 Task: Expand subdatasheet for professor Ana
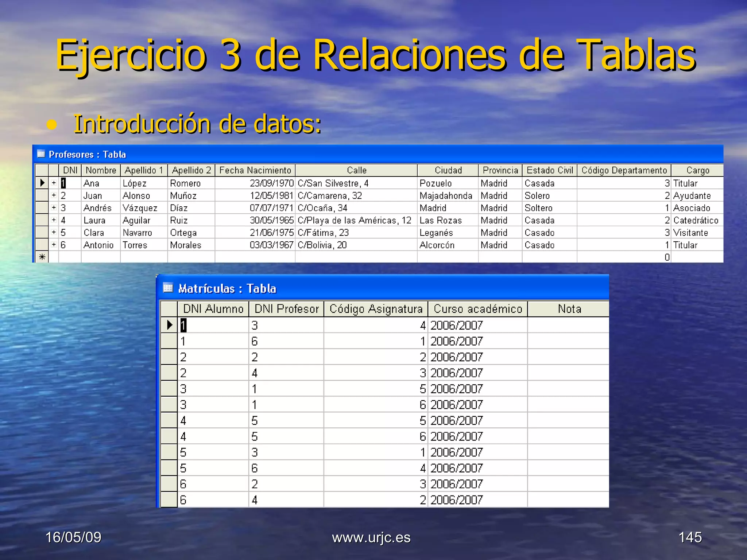[54, 183]
